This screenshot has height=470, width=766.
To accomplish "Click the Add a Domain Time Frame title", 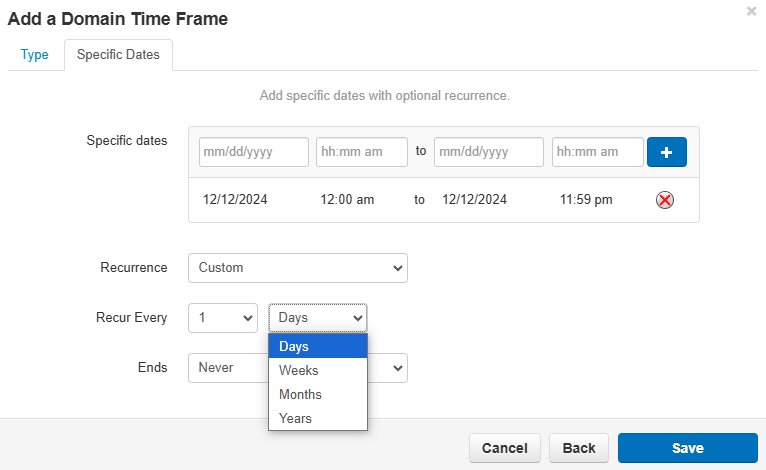I will (x=118, y=19).
